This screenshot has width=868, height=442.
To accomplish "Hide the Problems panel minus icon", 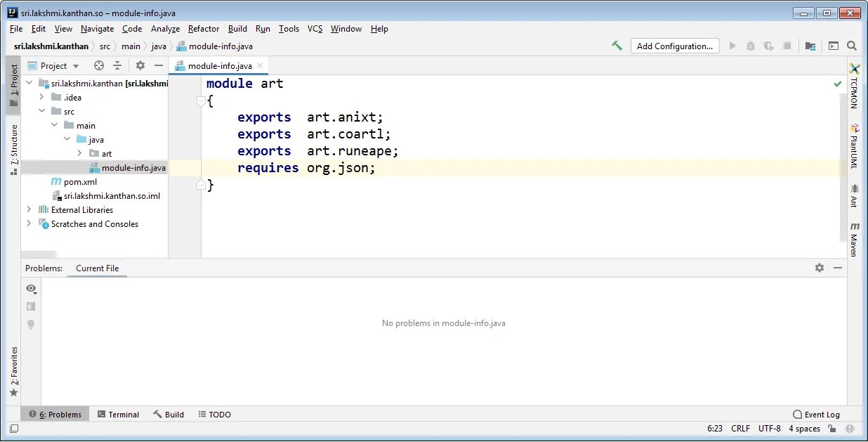I will 837,268.
